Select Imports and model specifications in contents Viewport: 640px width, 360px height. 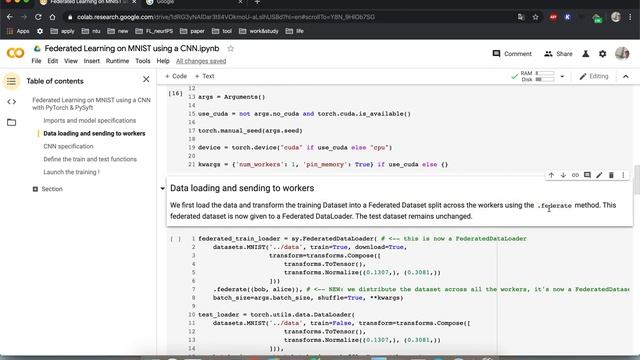pos(89,121)
